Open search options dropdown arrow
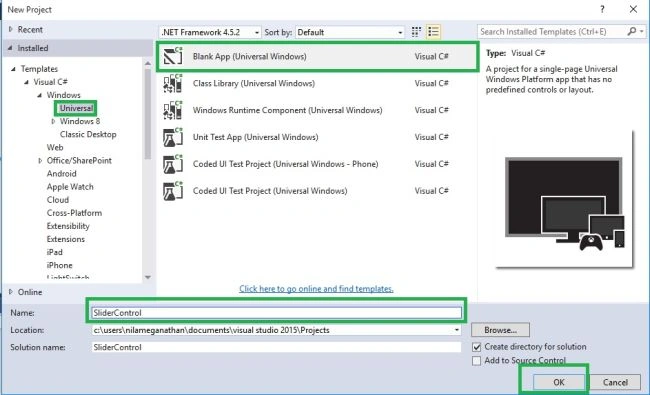This screenshot has height=395, width=650. (x=642, y=32)
